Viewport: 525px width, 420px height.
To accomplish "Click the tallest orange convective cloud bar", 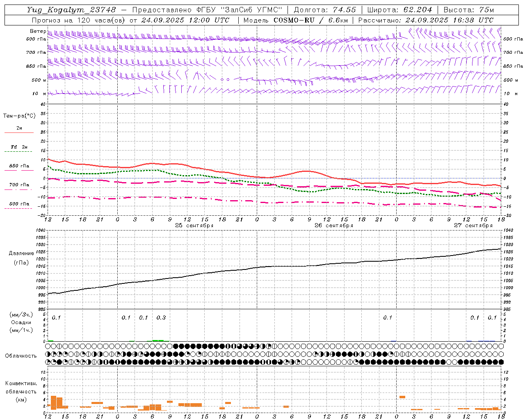I will tap(53, 403).
